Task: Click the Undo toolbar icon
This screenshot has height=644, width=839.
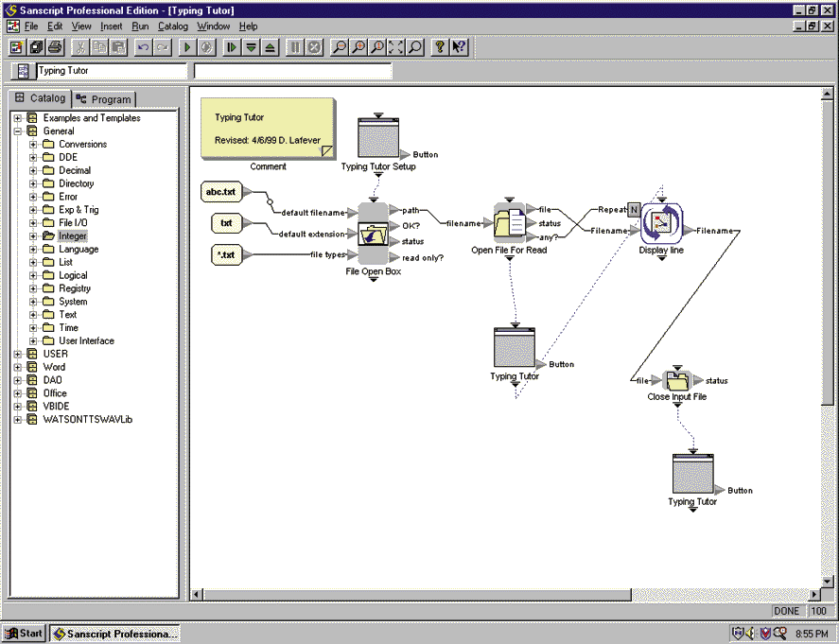Action: (144, 46)
